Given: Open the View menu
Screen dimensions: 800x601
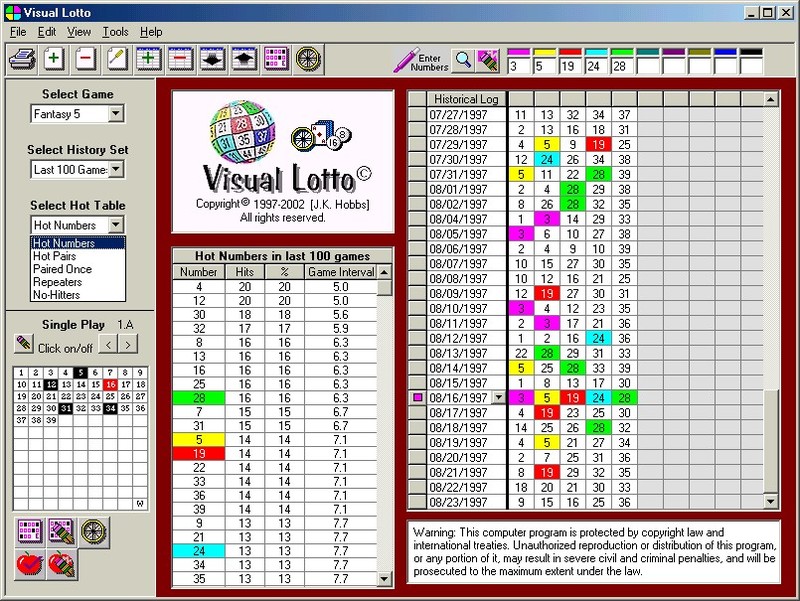Looking at the screenshot, I should (79, 32).
